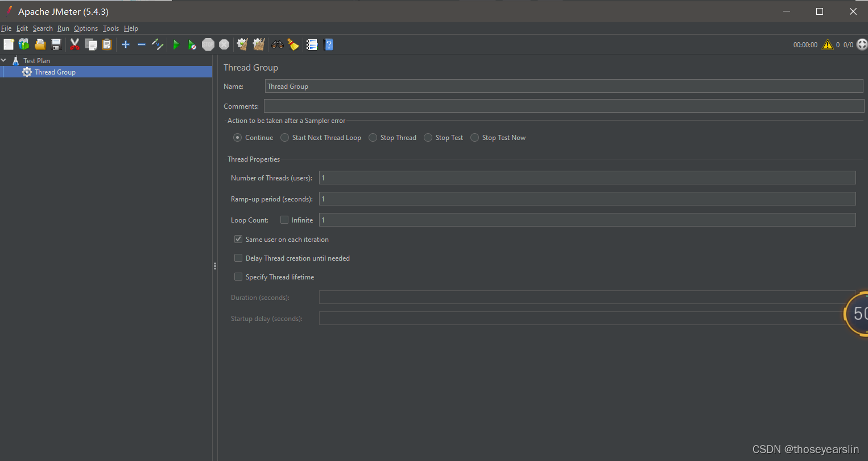Viewport: 868px width, 461px height.
Task: Click the Name input field
Action: coord(564,86)
